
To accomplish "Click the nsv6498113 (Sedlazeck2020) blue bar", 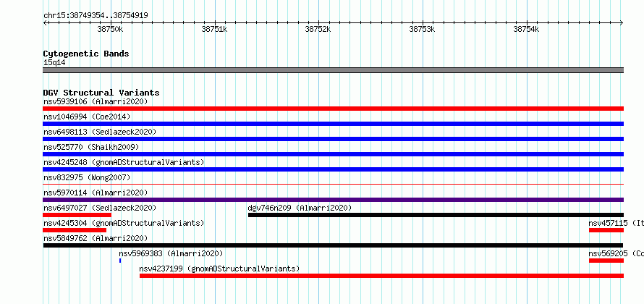I will point(333,139).
